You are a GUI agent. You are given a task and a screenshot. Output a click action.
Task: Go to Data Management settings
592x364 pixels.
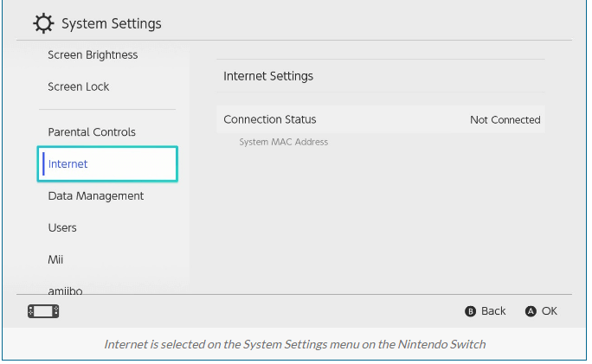point(96,196)
